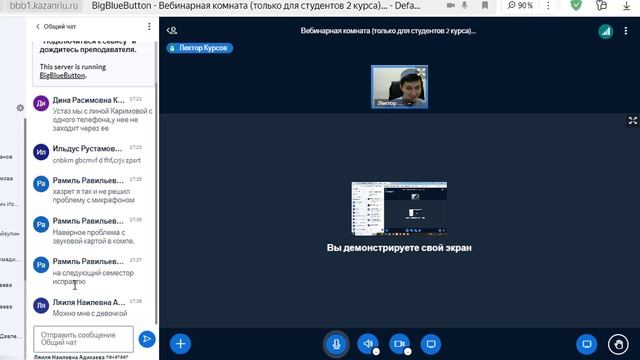Click the bbb1.kazanriu.ru address

44,6
